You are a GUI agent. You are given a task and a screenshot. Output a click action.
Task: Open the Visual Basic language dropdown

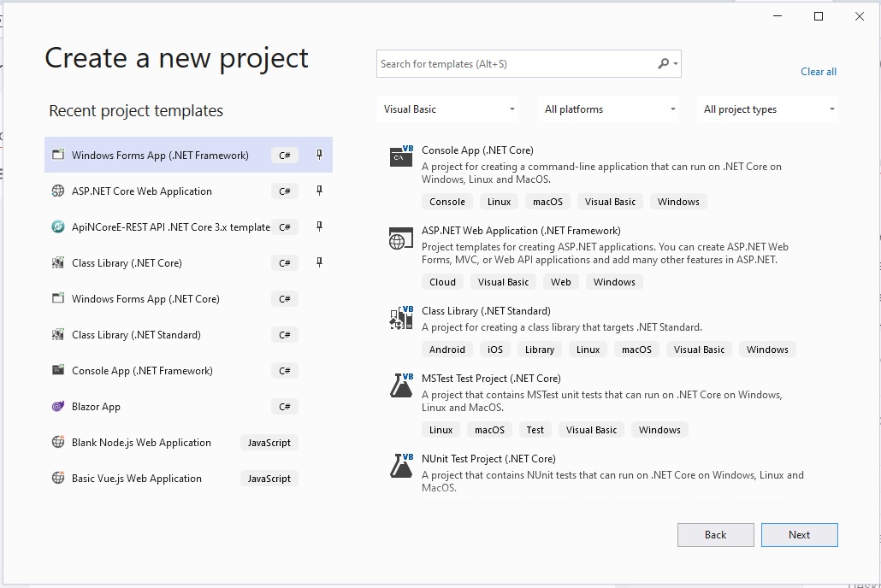(447, 109)
